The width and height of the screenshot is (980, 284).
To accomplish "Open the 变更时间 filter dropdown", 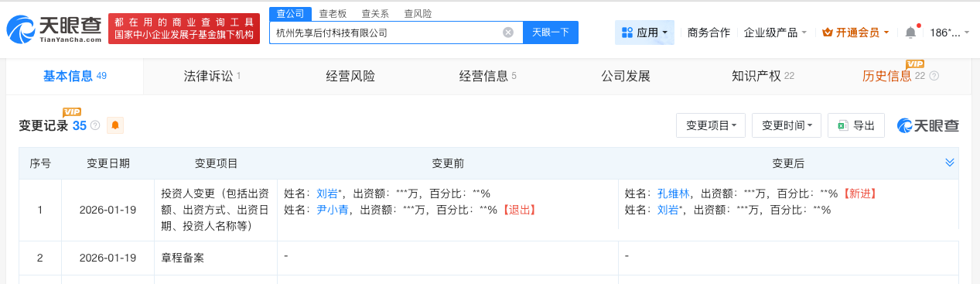I will coord(787,125).
